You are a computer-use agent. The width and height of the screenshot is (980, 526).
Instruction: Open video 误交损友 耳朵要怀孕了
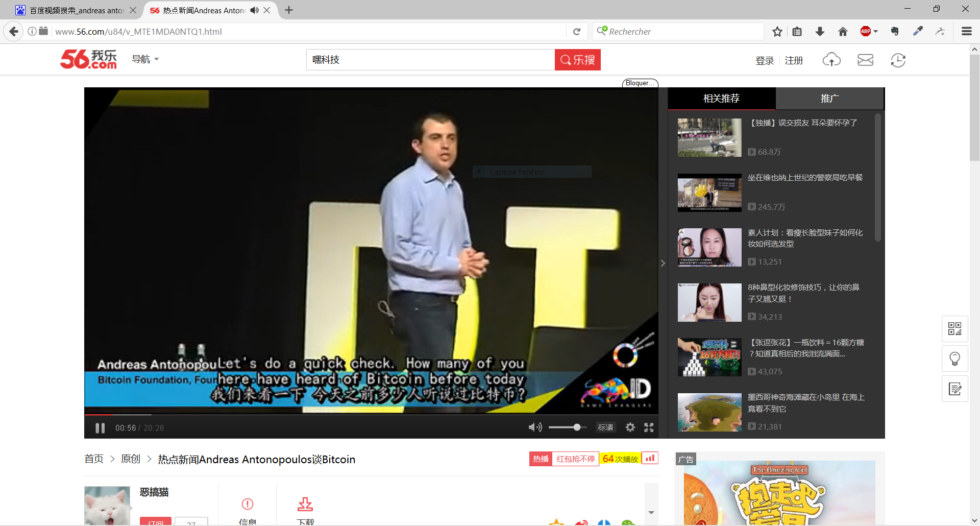[x=802, y=123]
